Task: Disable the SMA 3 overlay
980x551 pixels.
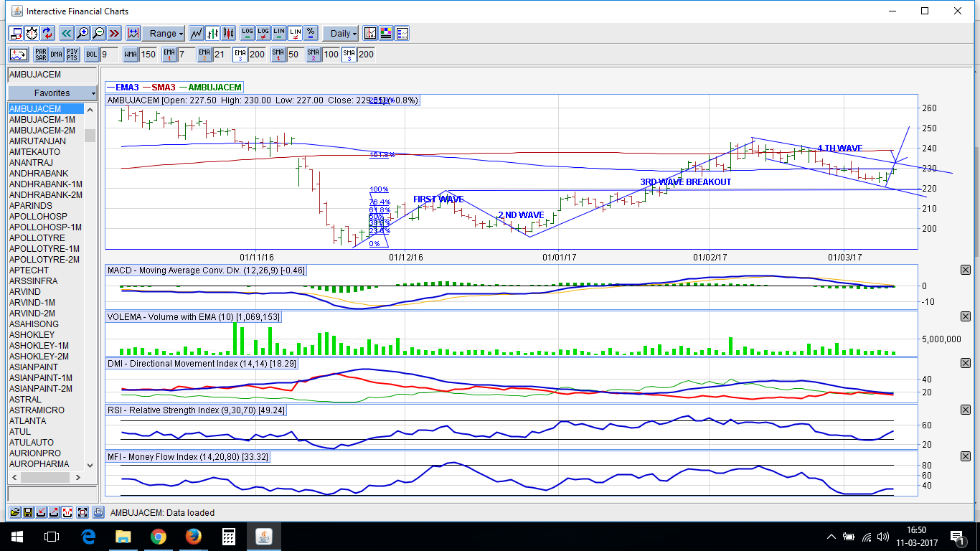Action: coord(349,54)
